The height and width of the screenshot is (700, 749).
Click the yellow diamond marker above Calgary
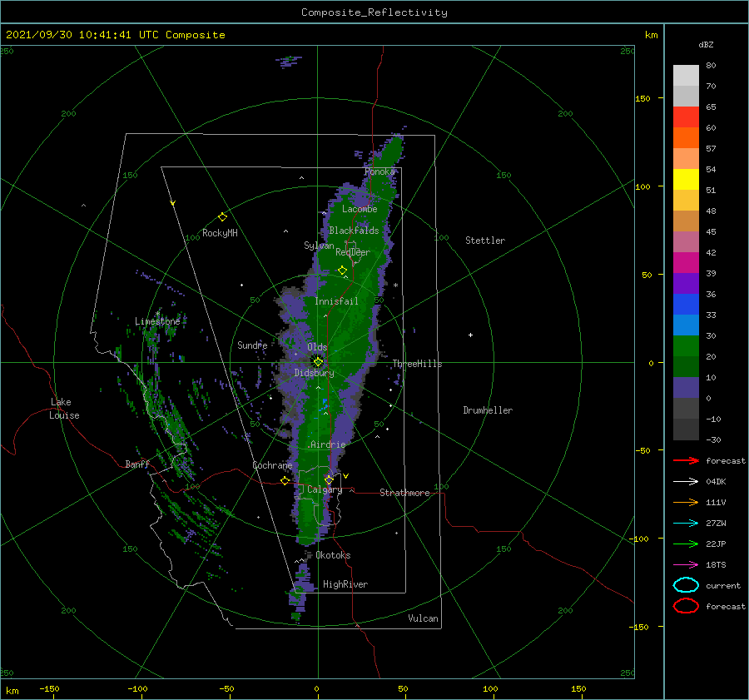[329, 479]
